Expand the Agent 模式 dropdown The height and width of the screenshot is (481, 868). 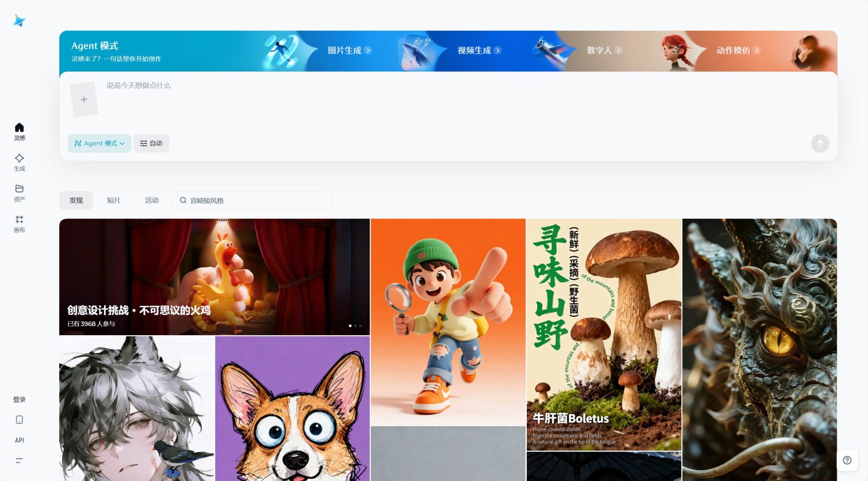pos(100,143)
